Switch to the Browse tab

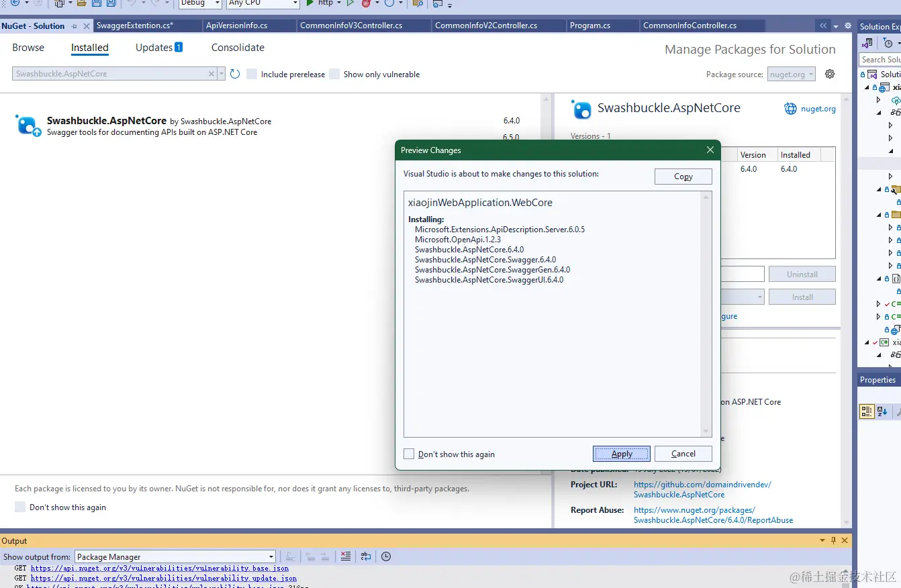(28, 48)
